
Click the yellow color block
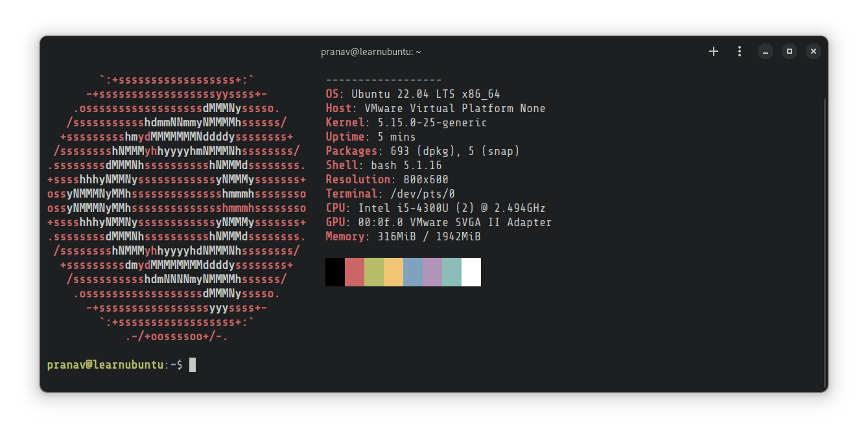393,271
